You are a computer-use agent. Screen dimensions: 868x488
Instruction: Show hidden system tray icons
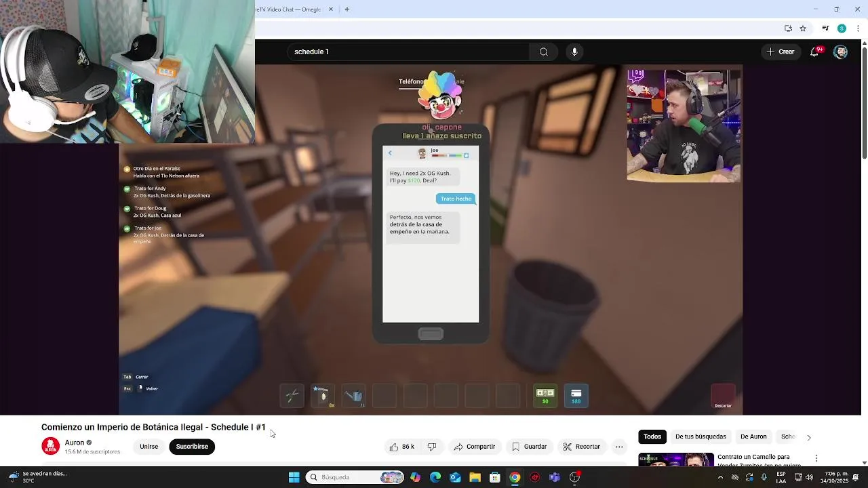[x=720, y=477]
